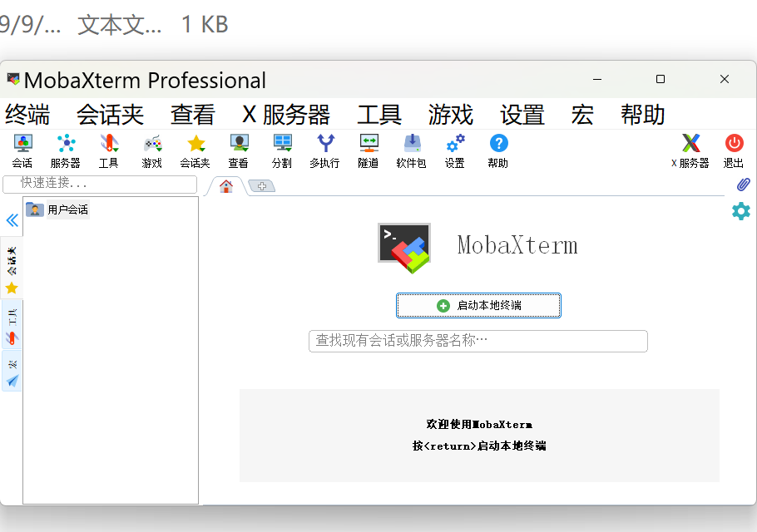The width and height of the screenshot is (757, 532).
Task: Click the 启动本地终端 button
Action: 478,305
